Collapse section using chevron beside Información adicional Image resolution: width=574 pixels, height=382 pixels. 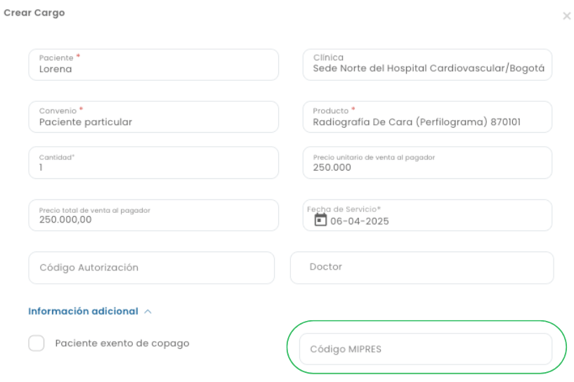coord(148,311)
